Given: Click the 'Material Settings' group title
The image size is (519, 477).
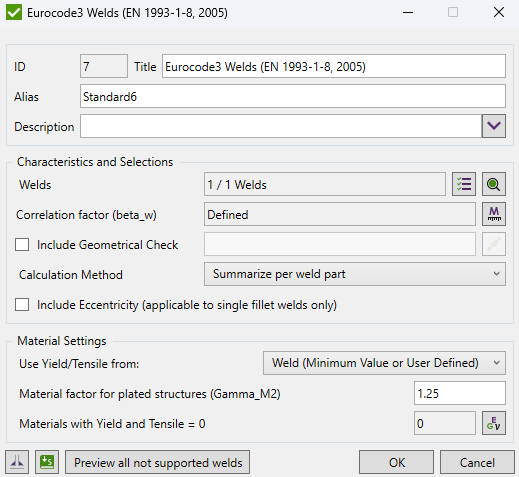Looking at the screenshot, I should tap(62, 341).
